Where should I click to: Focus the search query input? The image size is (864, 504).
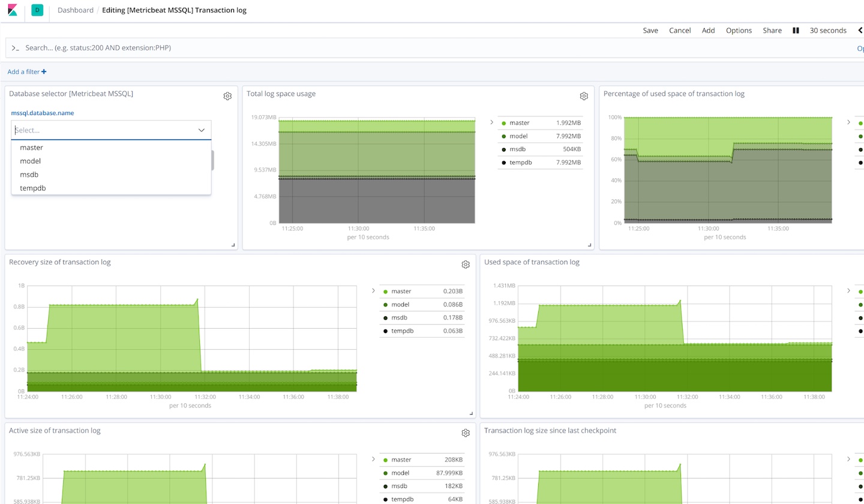(432, 47)
